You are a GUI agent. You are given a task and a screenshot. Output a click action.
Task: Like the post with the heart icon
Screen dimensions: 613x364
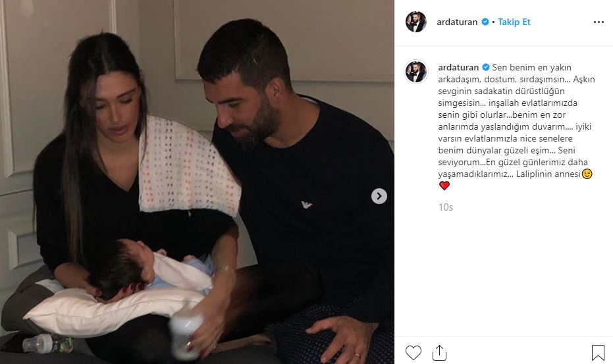coord(413,353)
